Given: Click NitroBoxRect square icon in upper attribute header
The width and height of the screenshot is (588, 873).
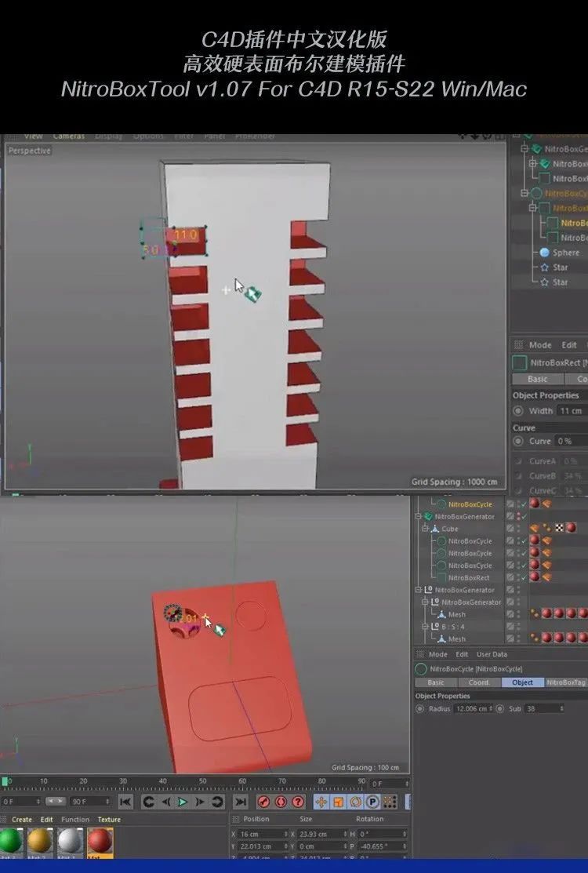Looking at the screenshot, I should (520, 362).
